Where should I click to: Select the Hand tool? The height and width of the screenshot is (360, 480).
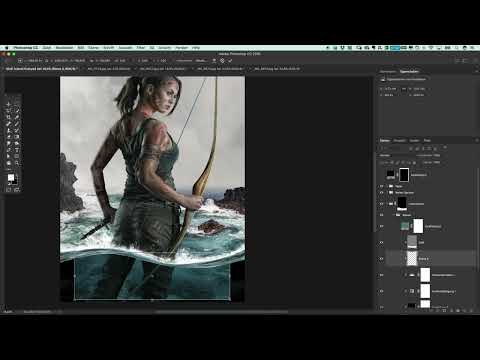(9, 163)
